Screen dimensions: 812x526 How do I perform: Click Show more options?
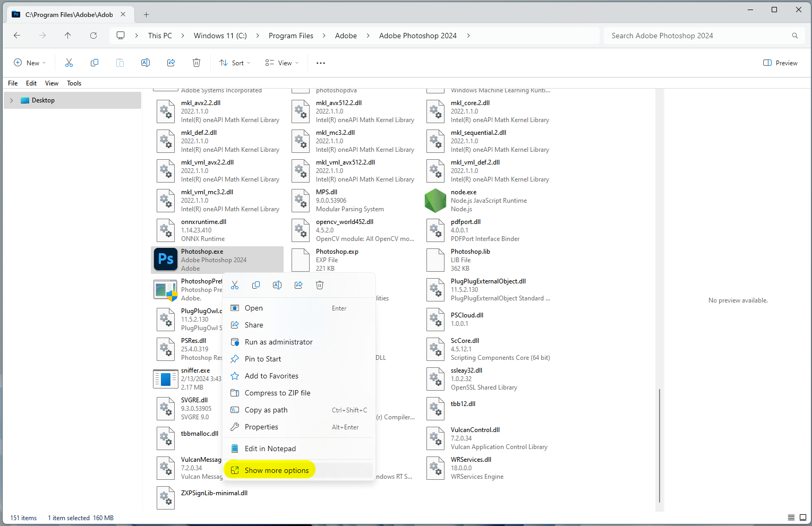(276, 470)
